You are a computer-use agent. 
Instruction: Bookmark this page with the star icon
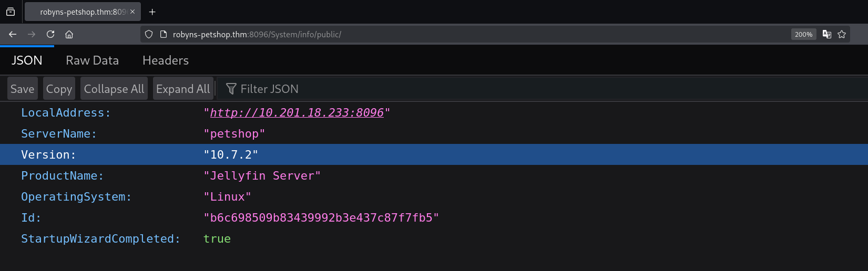pos(842,34)
